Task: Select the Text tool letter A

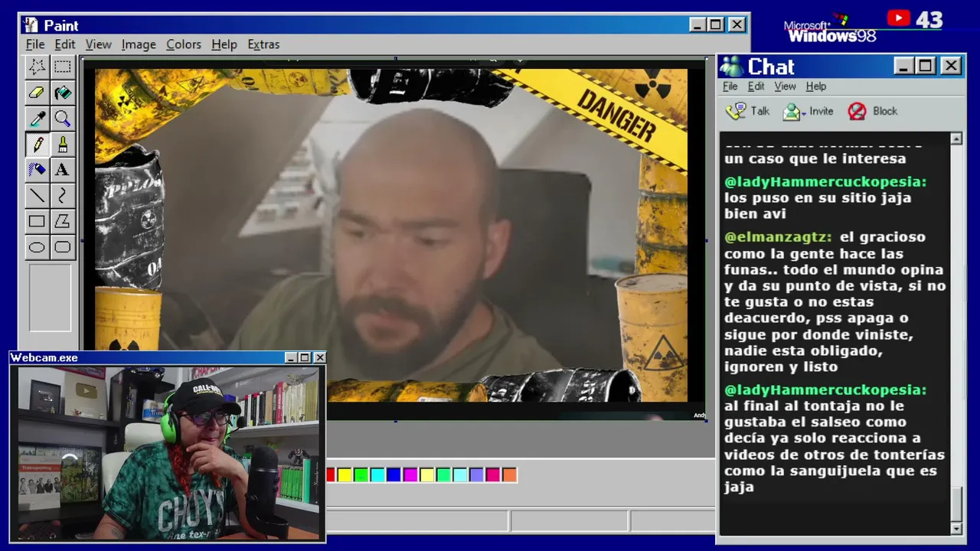Action: tap(63, 170)
